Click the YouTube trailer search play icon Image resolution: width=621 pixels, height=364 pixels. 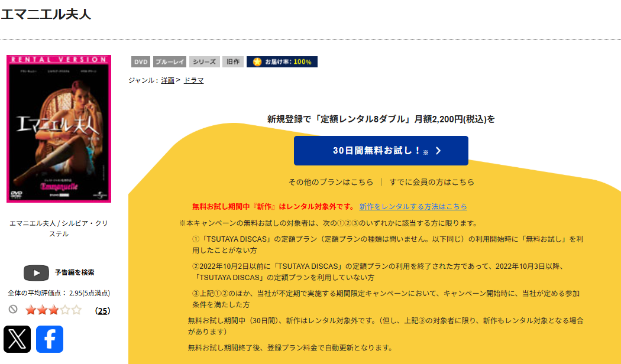pyautogui.click(x=37, y=272)
